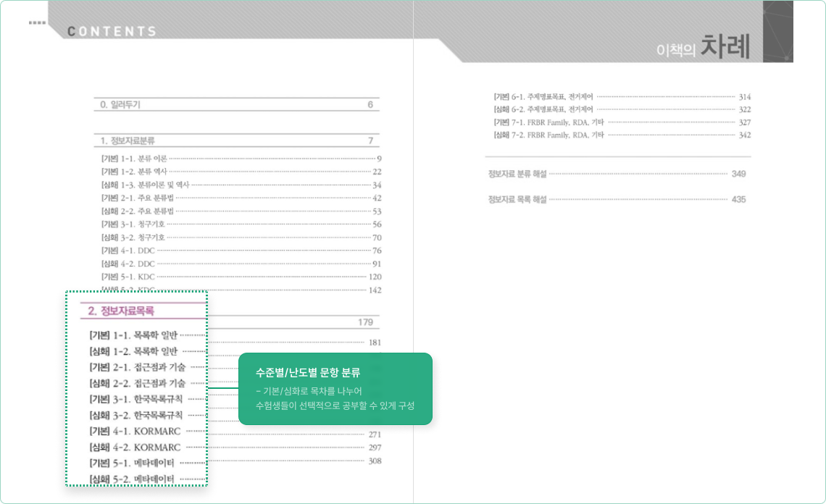This screenshot has height=504, width=826.
Task: Select the '[기본] 3-1. 청구기호' entry
Action: 133,224
